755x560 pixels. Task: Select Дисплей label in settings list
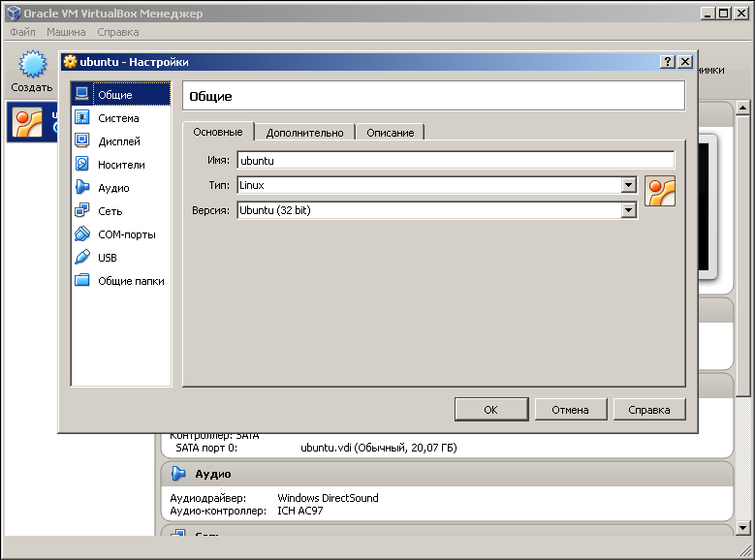(119, 141)
